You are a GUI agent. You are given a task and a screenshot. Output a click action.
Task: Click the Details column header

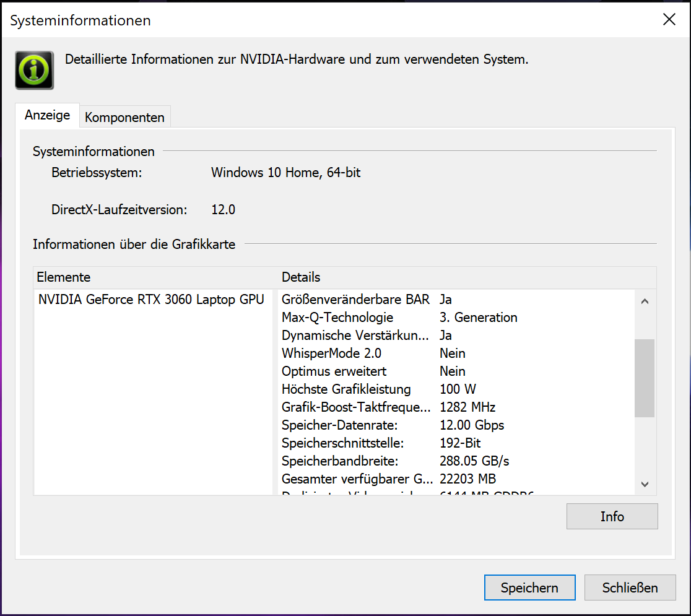pyautogui.click(x=301, y=277)
